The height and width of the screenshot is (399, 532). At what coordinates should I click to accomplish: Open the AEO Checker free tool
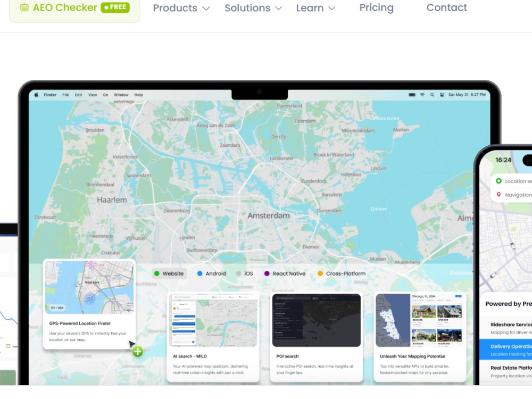tap(74, 8)
